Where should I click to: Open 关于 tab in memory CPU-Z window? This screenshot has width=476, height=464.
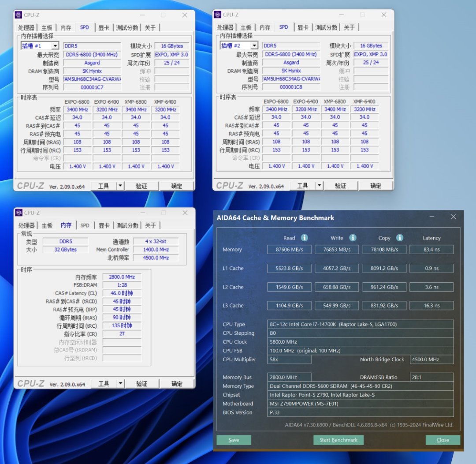pyautogui.click(x=150, y=225)
